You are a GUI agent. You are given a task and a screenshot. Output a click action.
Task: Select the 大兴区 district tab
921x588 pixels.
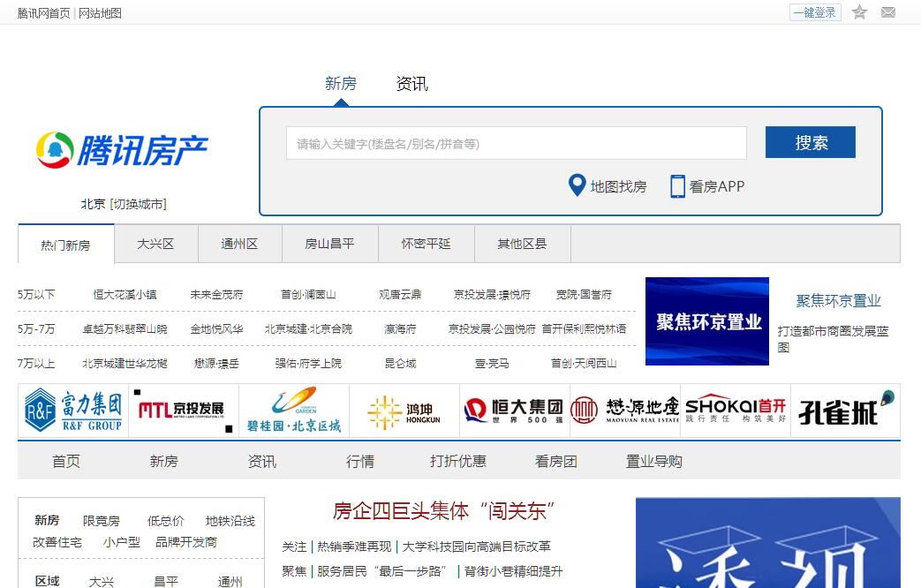click(x=155, y=244)
